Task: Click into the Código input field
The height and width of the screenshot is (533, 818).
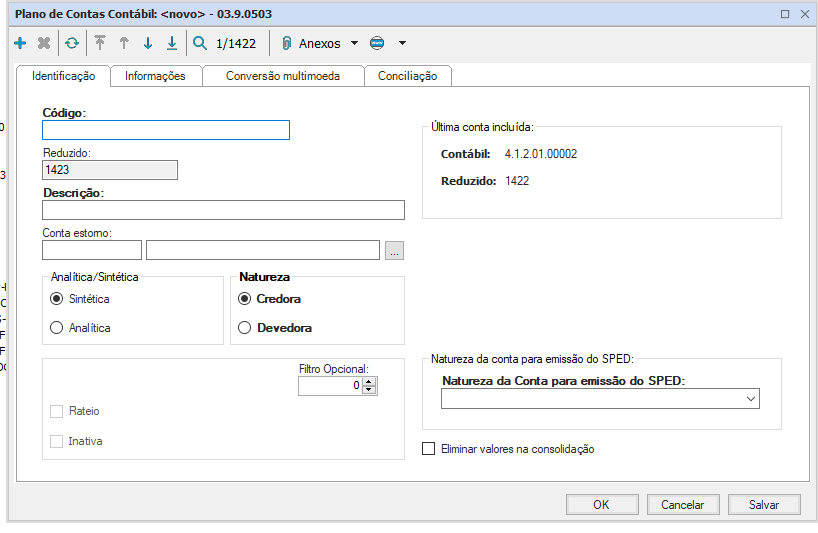Action: pos(166,130)
